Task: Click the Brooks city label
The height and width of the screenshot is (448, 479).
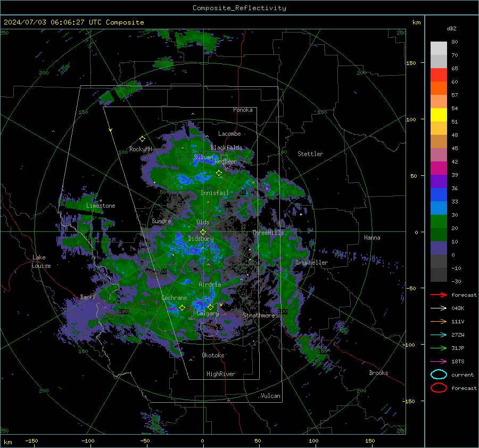Action: click(x=378, y=373)
